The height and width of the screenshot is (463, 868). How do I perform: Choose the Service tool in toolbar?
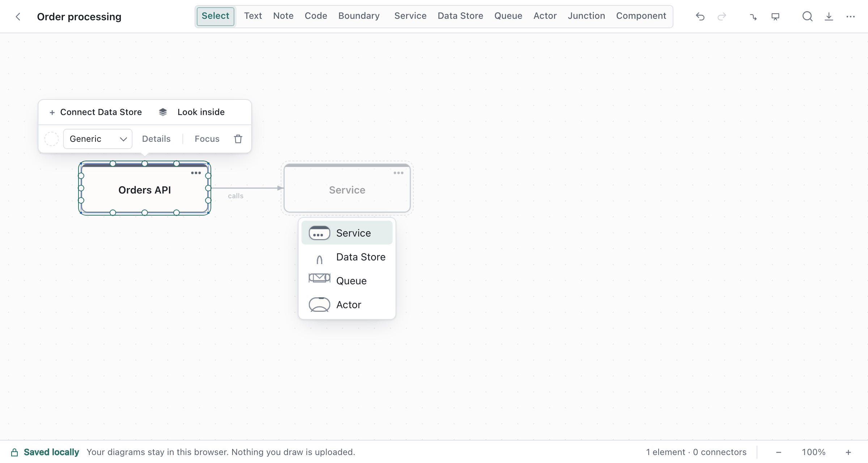410,16
